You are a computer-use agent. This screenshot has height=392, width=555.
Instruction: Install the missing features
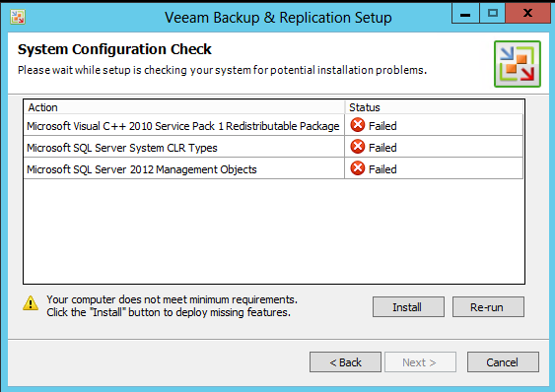[x=408, y=306]
